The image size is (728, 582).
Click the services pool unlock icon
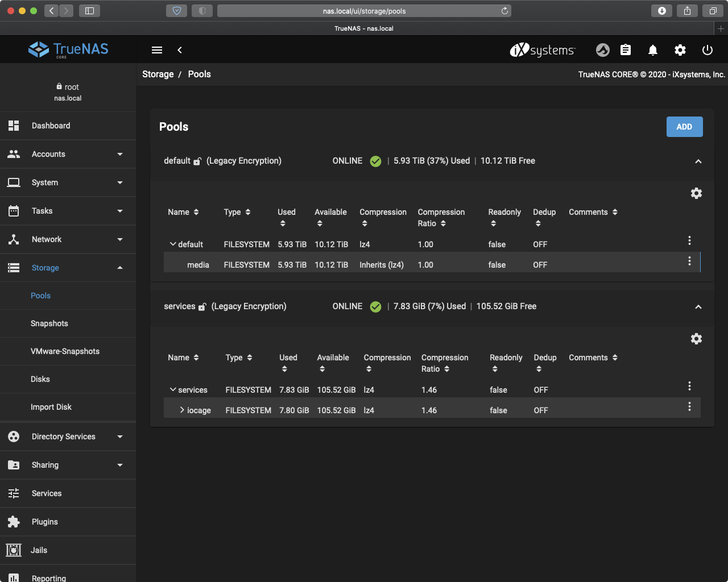click(202, 307)
